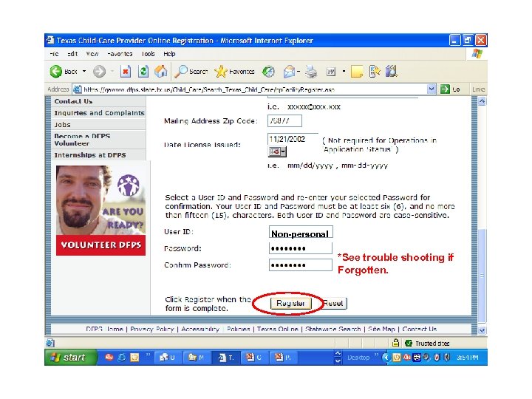Open Become a DFPS Volunteer link

coord(82,140)
